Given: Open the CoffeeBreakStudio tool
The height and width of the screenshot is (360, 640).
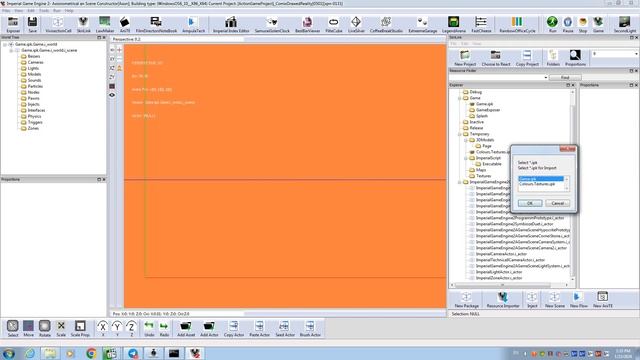Looking at the screenshot, I should (386, 24).
